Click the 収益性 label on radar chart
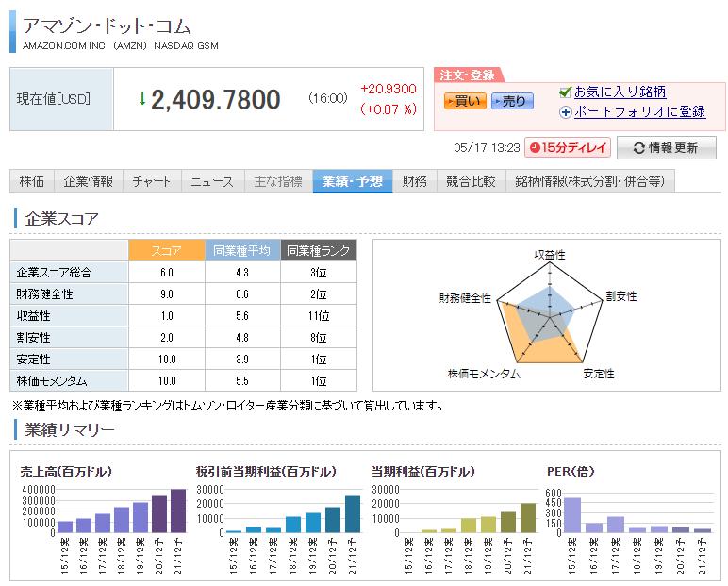 pos(550,255)
